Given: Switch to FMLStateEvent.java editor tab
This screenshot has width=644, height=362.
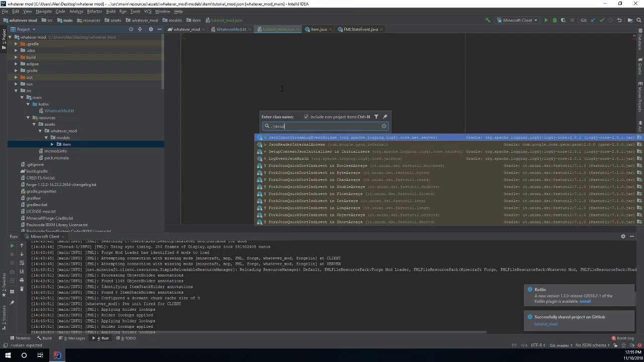Looking at the screenshot, I should pyautogui.click(x=360, y=29).
